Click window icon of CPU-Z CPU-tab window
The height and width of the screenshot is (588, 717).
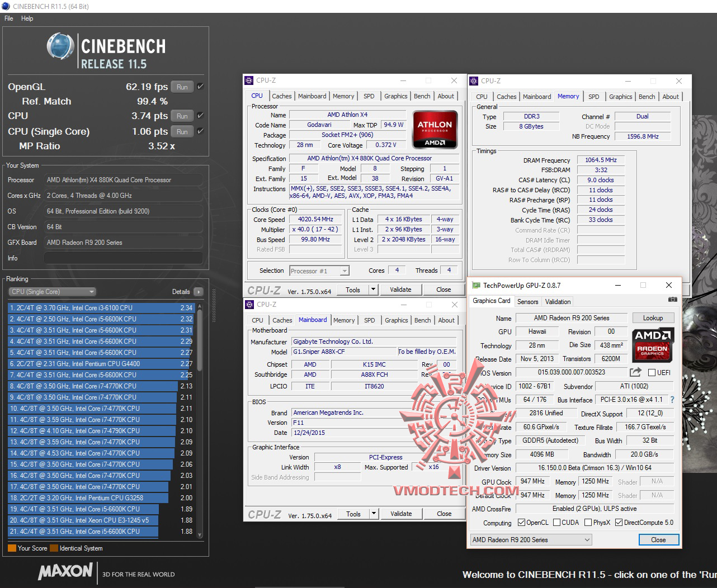pos(249,80)
